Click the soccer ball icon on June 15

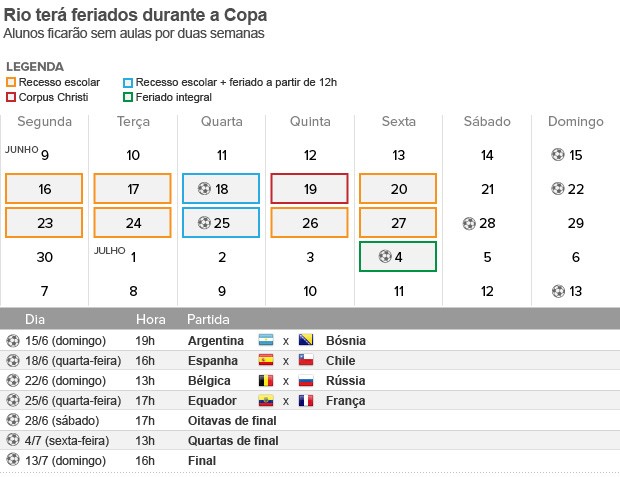558,155
